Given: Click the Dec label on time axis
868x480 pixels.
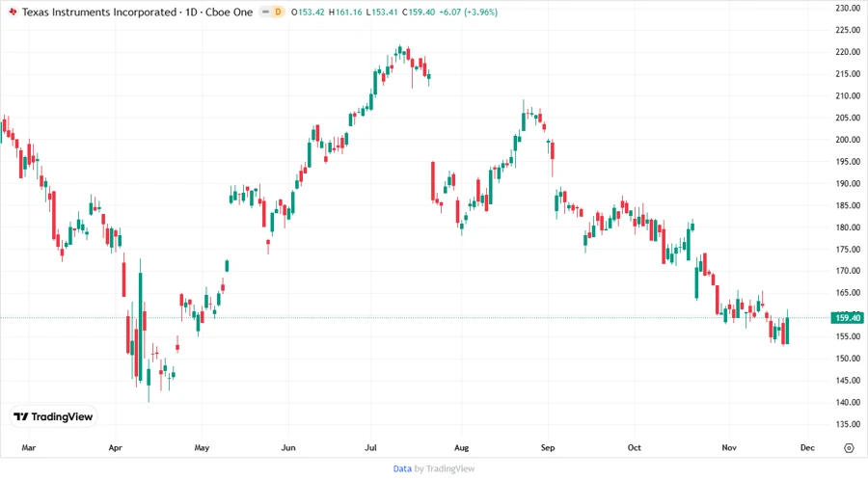Looking at the screenshot, I should coord(807,447).
